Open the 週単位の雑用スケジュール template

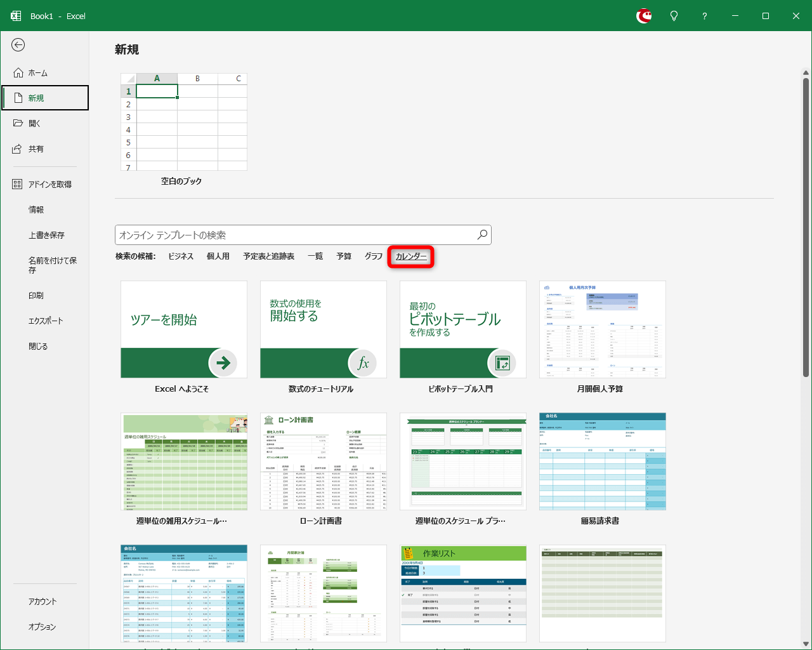coord(184,461)
